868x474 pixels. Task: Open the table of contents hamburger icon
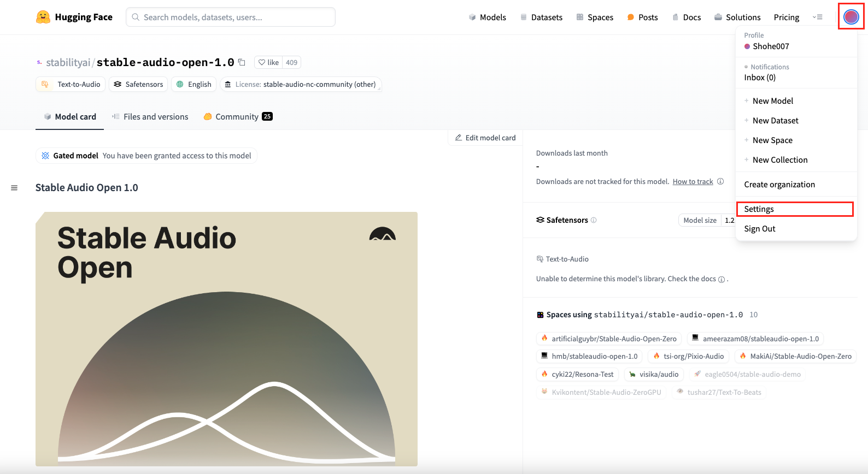click(x=14, y=188)
